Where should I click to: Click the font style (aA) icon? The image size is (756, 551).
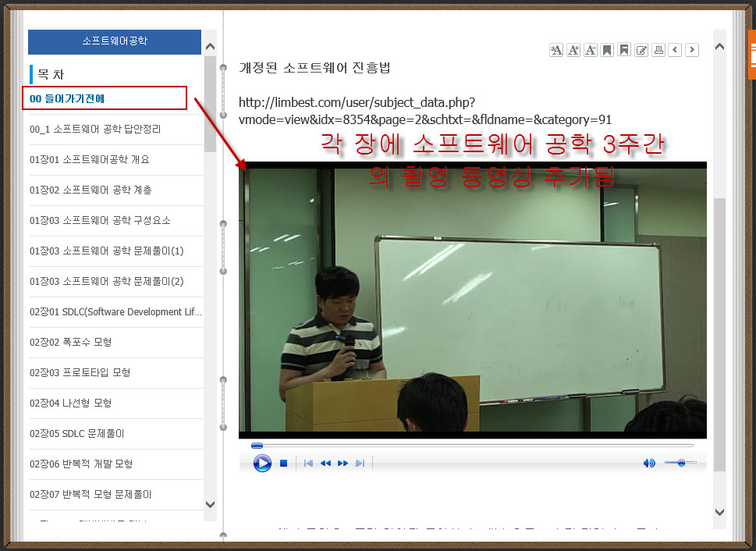[x=556, y=50]
